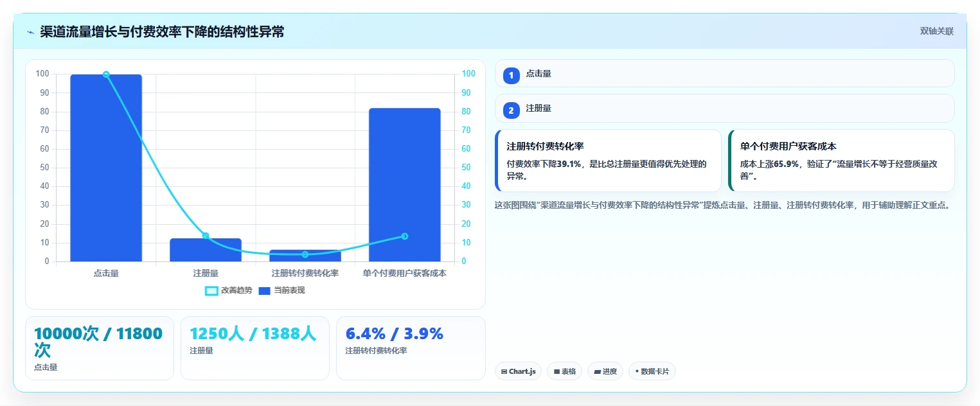Click the 双轴关联 label
This screenshot has height=406, width=980.
pos(936,31)
